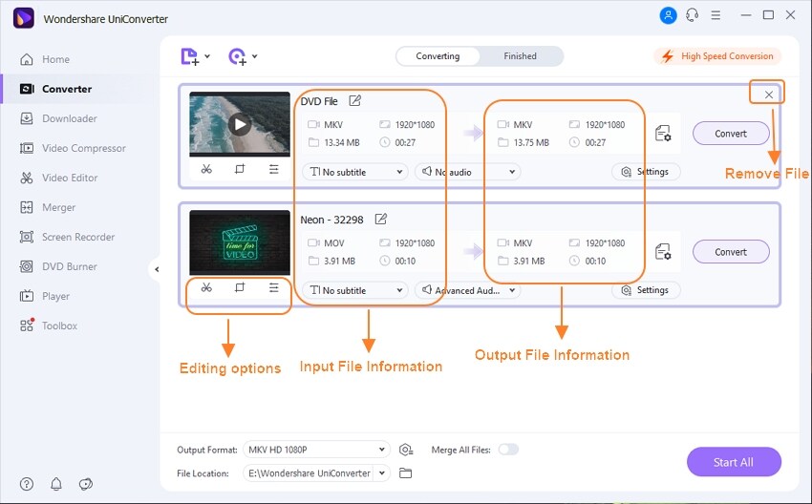Enable High Speed Conversion
Screen dimensions: 812x504
pos(717,56)
